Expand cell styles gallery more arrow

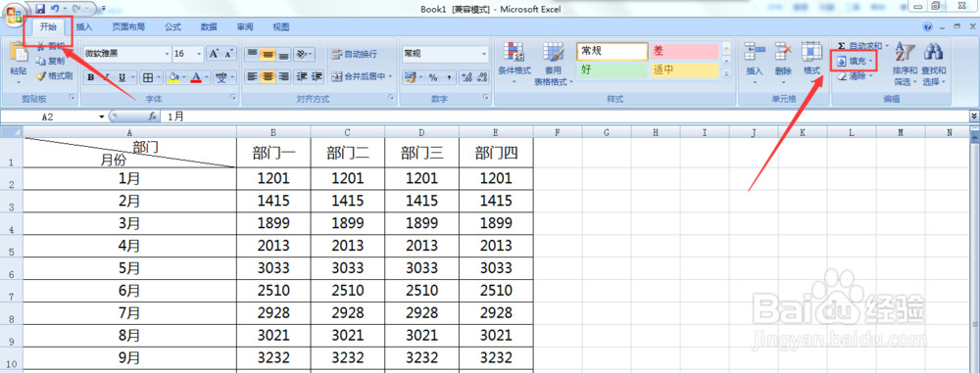tap(726, 73)
